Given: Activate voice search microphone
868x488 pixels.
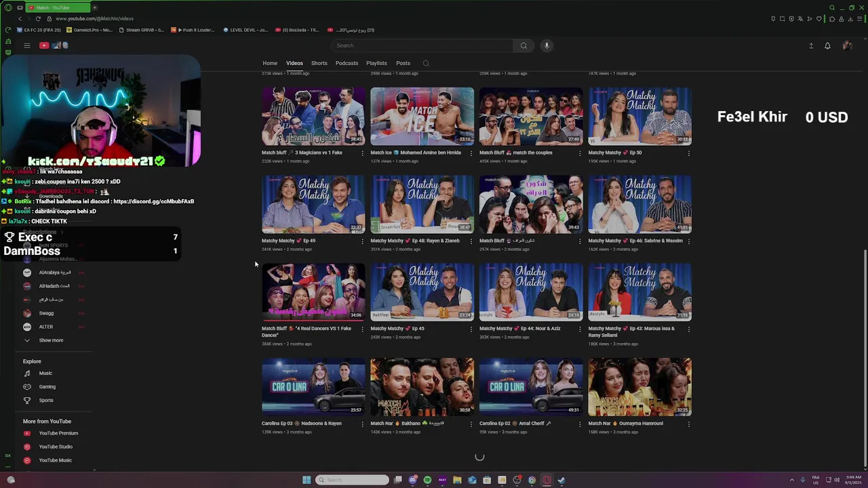Looking at the screenshot, I should click(x=547, y=45).
